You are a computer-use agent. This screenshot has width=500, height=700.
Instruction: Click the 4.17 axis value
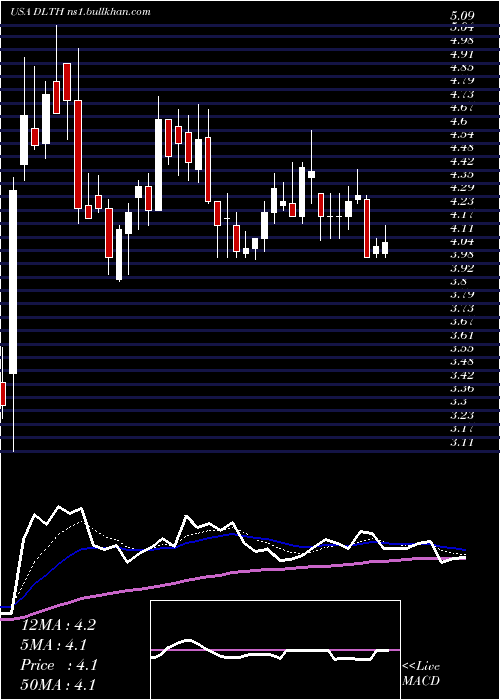[x=462, y=215]
